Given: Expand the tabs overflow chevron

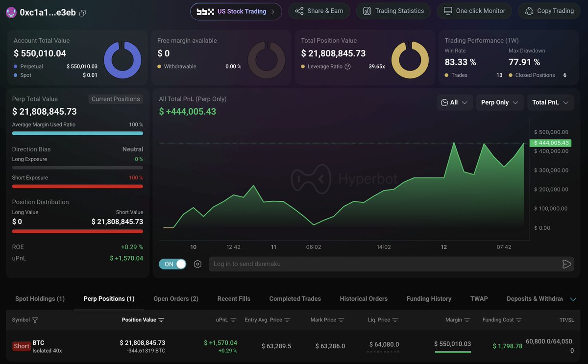Looking at the screenshot, I should (573, 299).
